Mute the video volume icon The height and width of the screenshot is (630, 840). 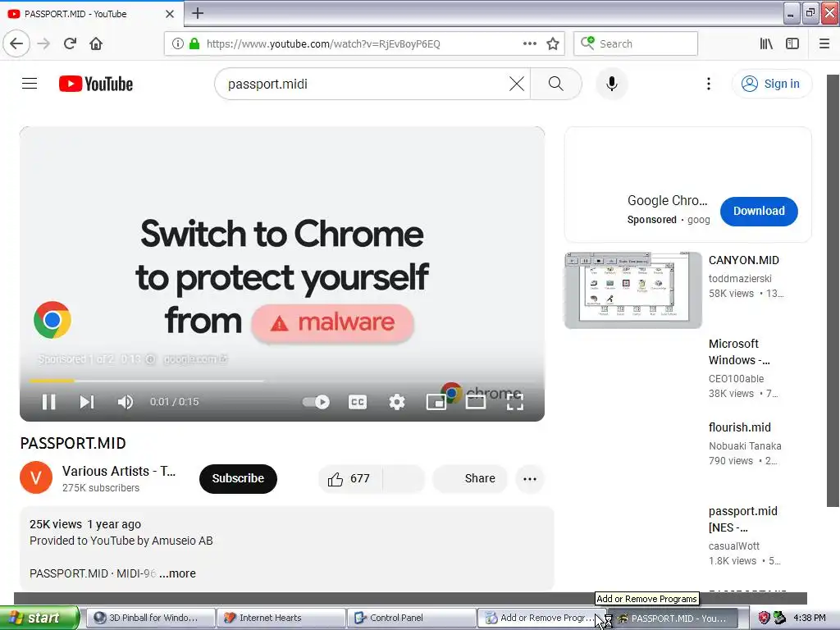[x=126, y=402]
